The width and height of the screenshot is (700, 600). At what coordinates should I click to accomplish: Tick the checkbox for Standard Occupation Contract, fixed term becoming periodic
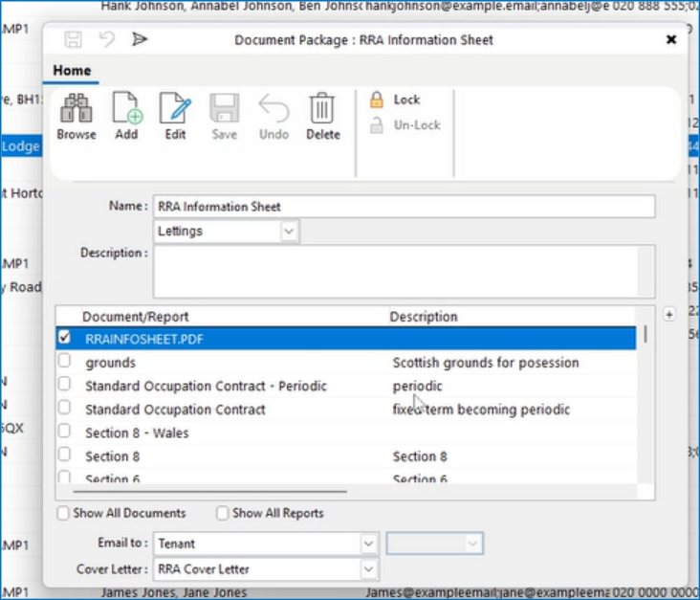(65, 408)
